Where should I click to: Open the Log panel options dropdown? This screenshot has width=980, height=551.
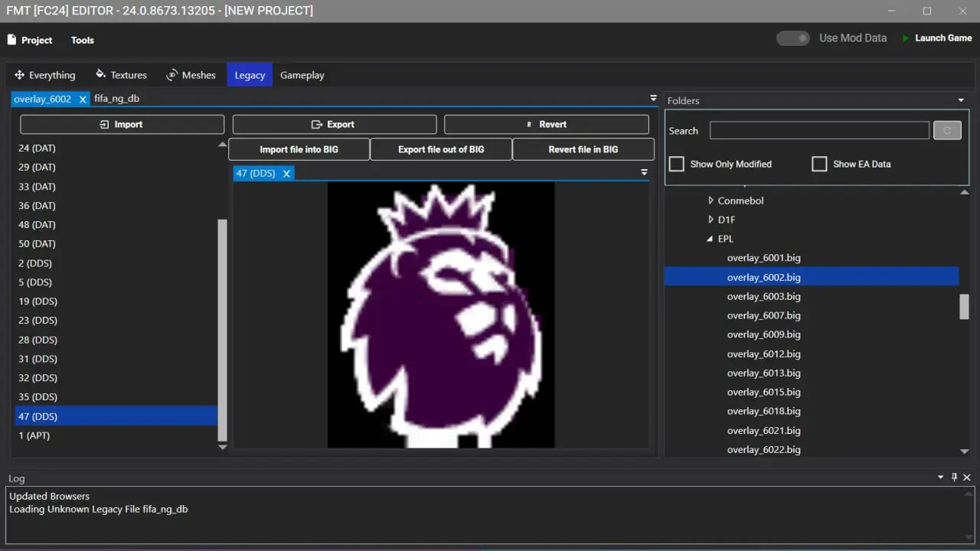click(x=941, y=478)
